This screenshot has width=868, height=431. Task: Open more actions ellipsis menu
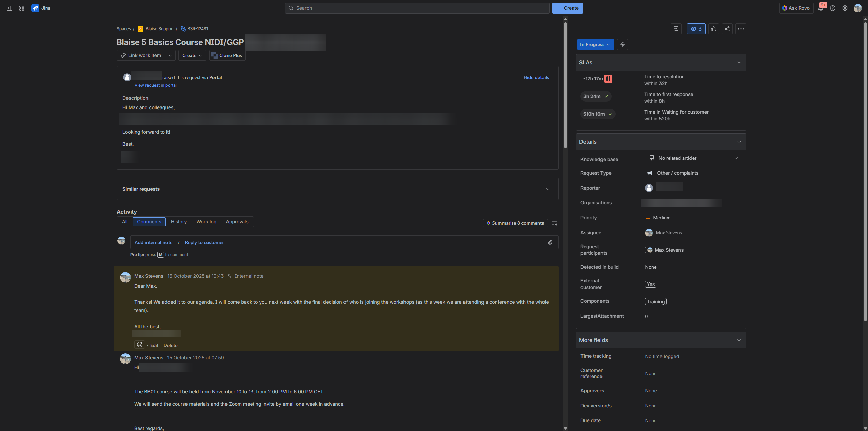coord(741,29)
